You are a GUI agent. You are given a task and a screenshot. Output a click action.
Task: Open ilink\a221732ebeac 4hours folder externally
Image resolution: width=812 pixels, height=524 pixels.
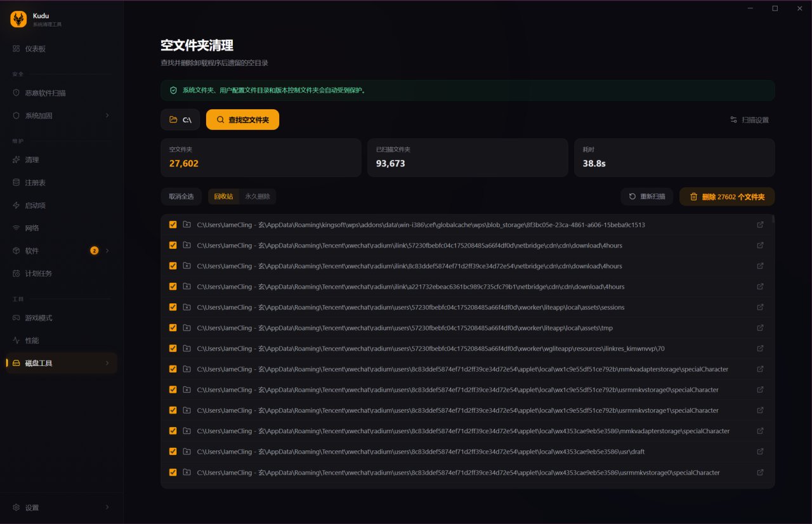[x=760, y=287]
